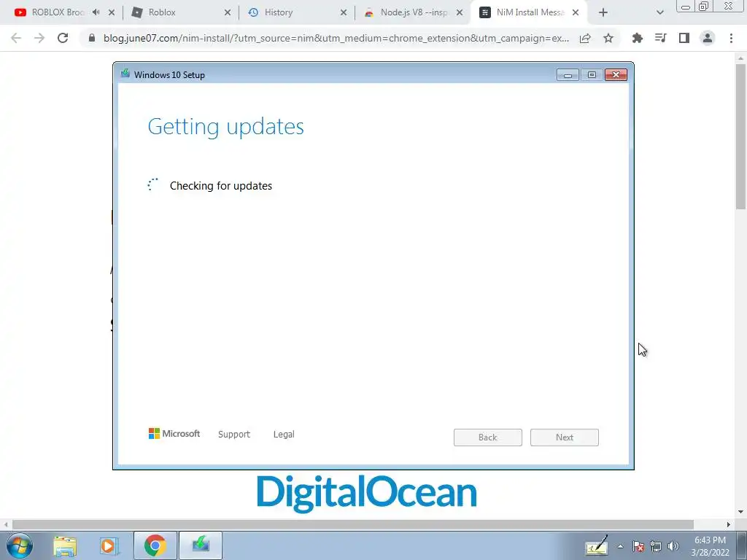Click the Next button in Setup

point(565,437)
